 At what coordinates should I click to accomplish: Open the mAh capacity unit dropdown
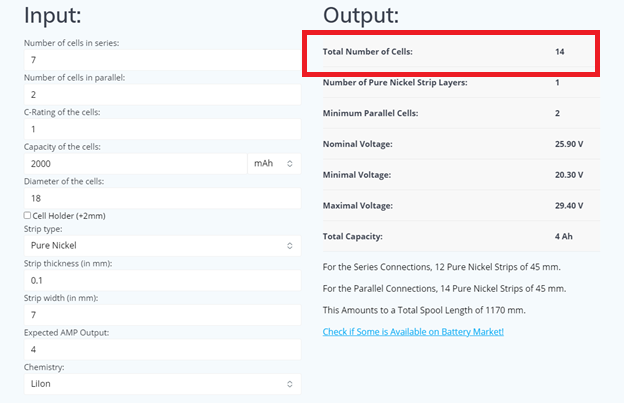click(274, 163)
